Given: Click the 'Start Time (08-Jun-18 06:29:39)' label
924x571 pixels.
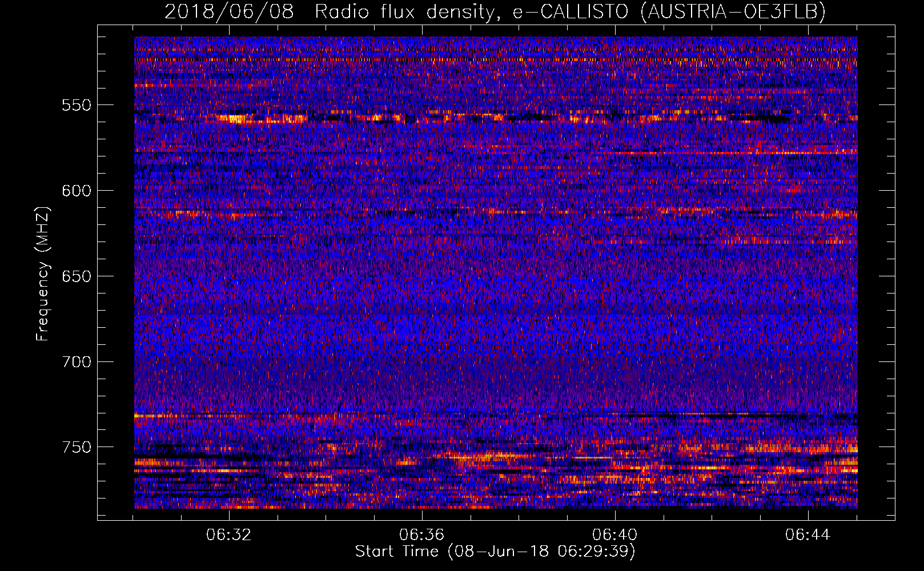Looking at the screenshot, I should tap(495, 552).
